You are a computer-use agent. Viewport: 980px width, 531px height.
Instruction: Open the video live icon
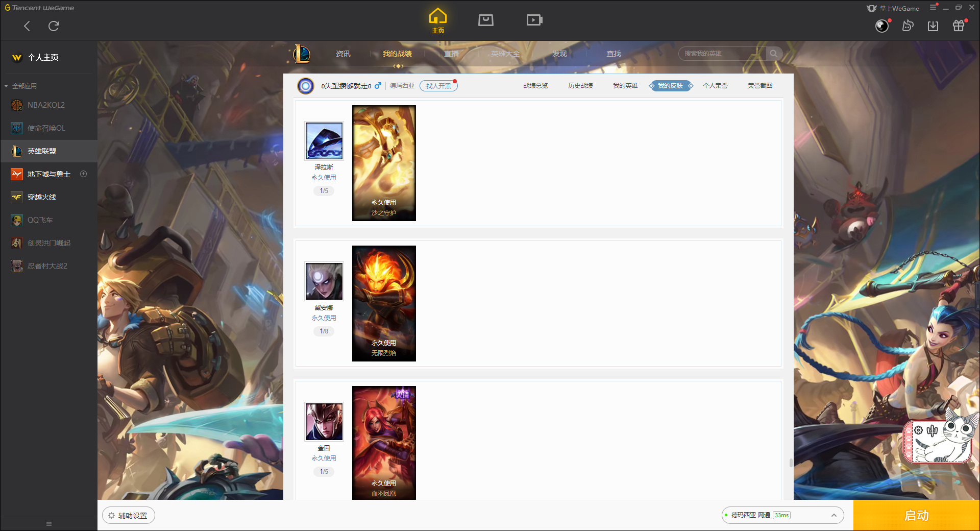point(534,20)
